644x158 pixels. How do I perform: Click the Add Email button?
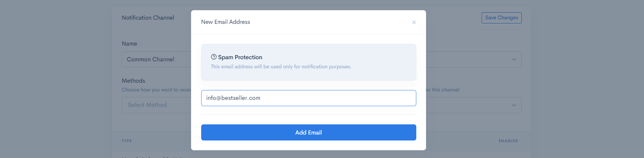coord(308,132)
